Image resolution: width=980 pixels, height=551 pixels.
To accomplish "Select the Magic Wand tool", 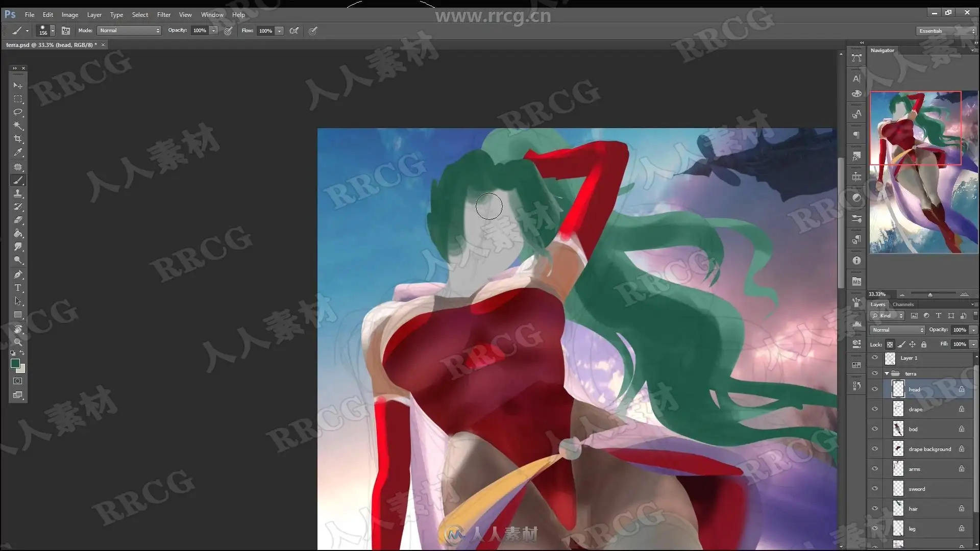I will point(18,126).
